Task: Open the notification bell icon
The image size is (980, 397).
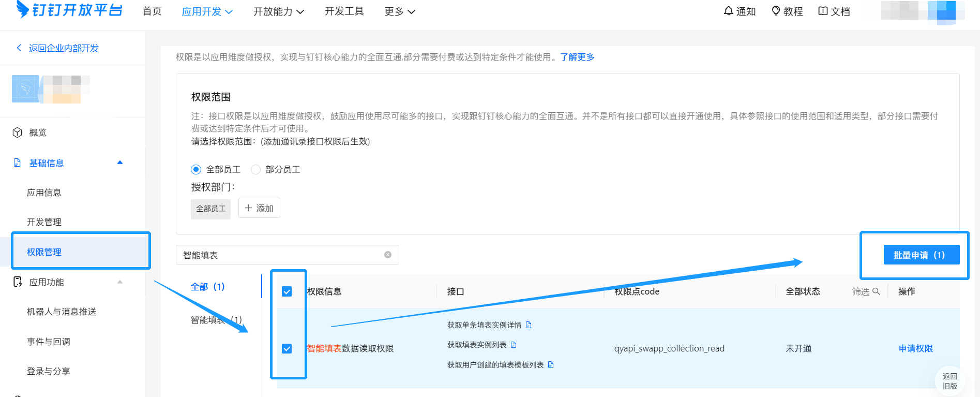Action: tap(728, 11)
